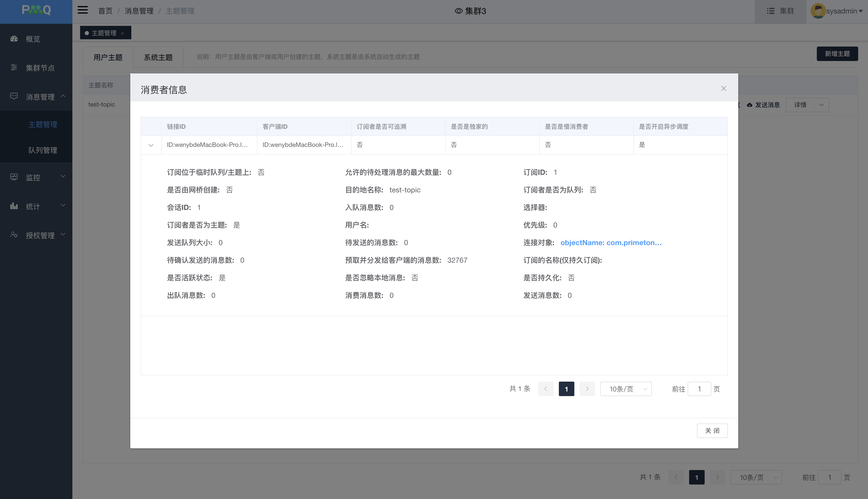
Task: Collapse the expanded consumer row chevron
Action: pyautogui.click(x=151, y=145)
